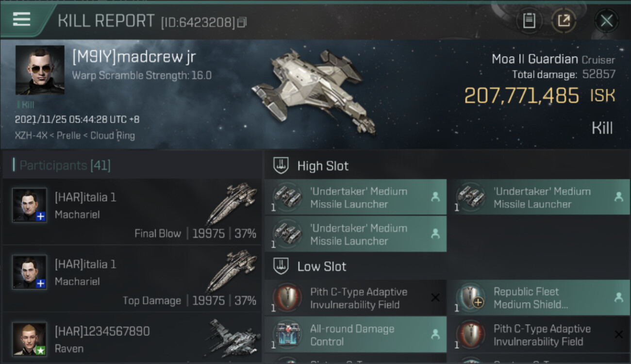The image size is (631, 364).
Task: Close the kill report window
Action: click(x=606, y=21)
